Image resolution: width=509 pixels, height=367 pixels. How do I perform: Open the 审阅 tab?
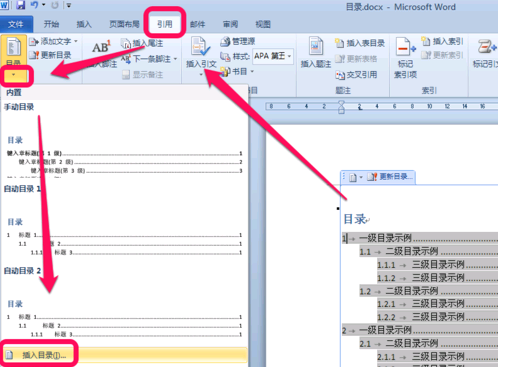tap(230, 24)
